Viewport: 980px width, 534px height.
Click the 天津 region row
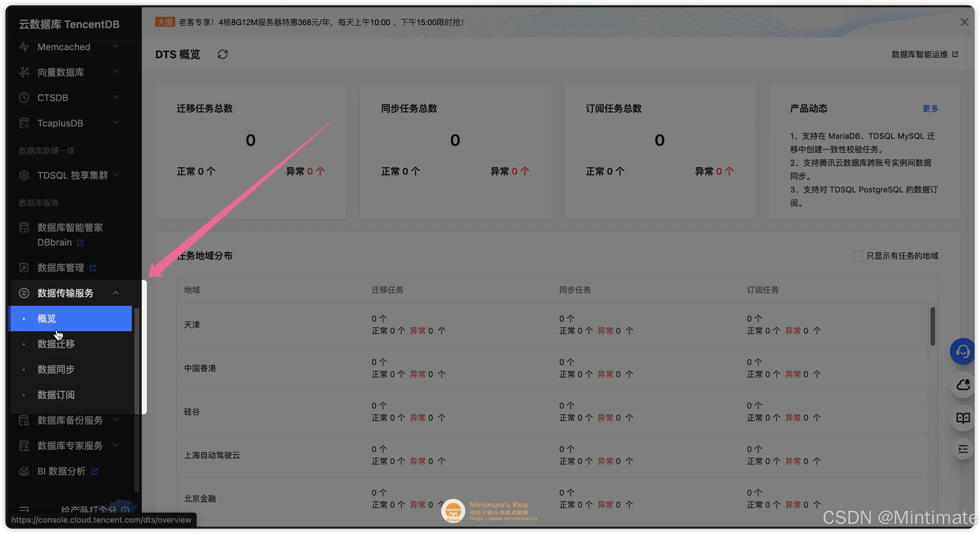click(553, 325)
